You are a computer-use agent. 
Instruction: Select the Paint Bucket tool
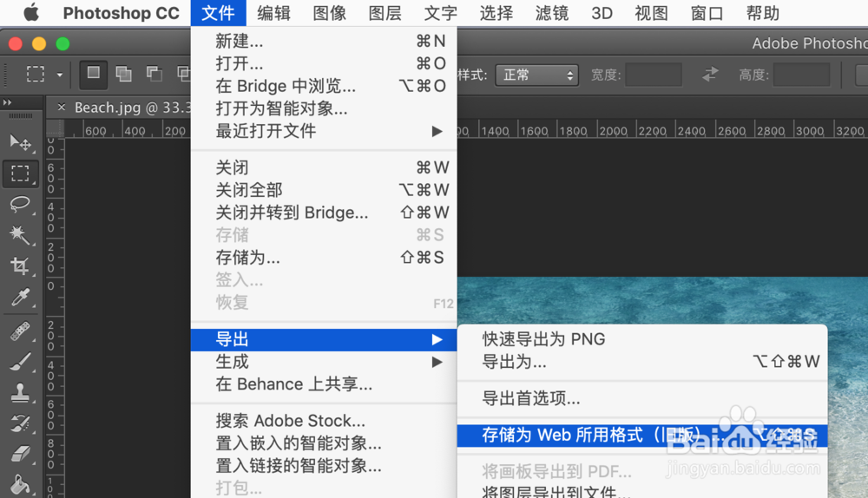(21, 485)
